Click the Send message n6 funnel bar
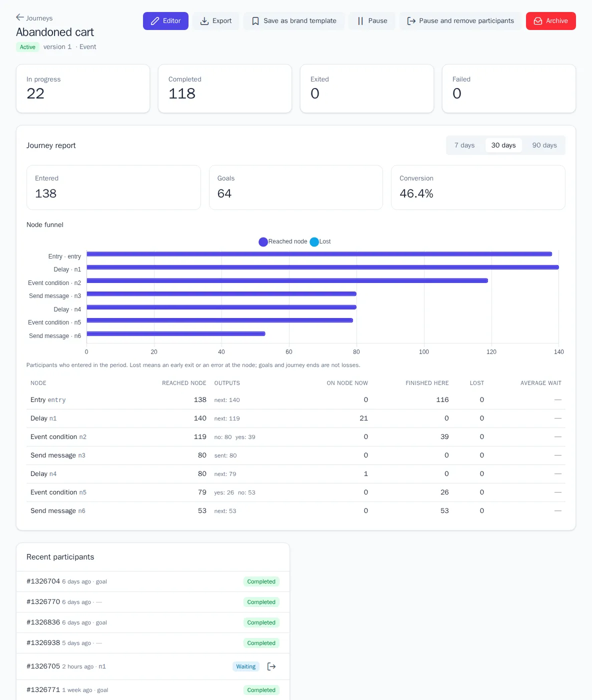 pyautogui.click(x=176, y=333)
